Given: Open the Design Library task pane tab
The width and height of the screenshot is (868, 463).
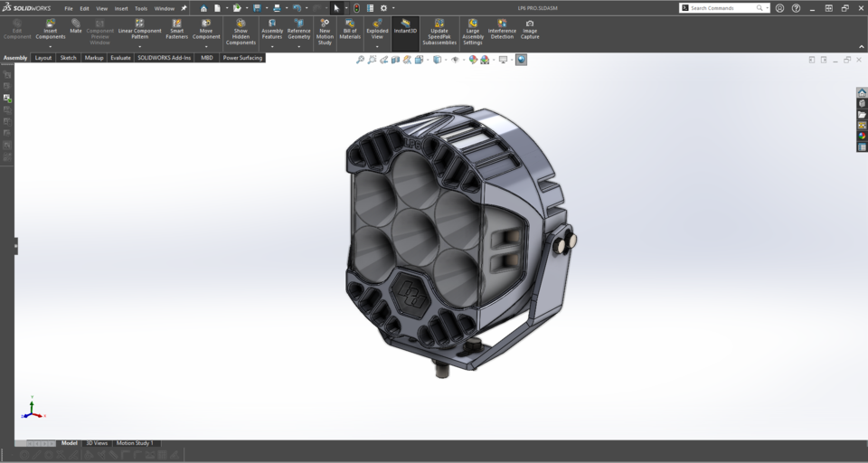Looking at the screenshot, I should (x=862, y=104).
